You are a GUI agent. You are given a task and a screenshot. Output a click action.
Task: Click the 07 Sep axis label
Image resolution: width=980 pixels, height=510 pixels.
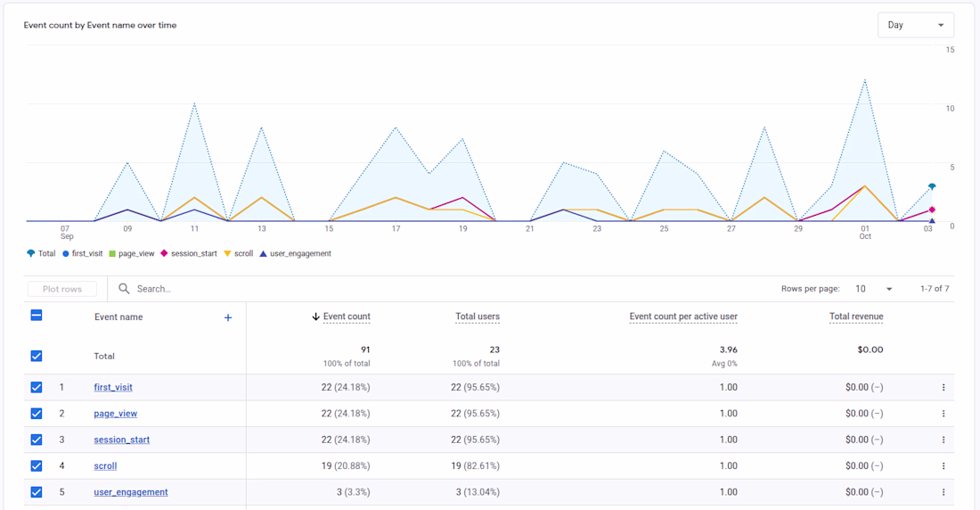tap(66, 232)
